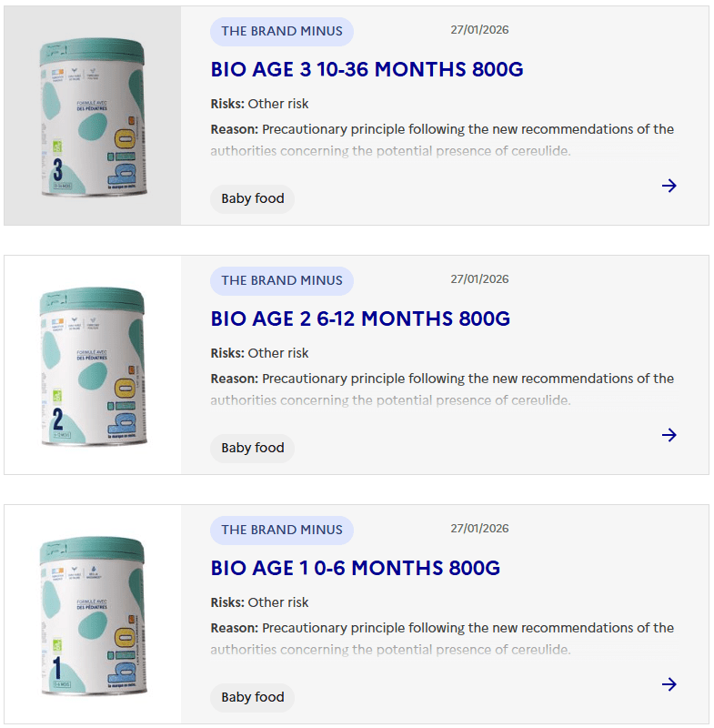Select THE BRAND MINUS tag on Age 2 card
Image resolution: width=714 pixels, height=728 pixels.
coord(282,280)
